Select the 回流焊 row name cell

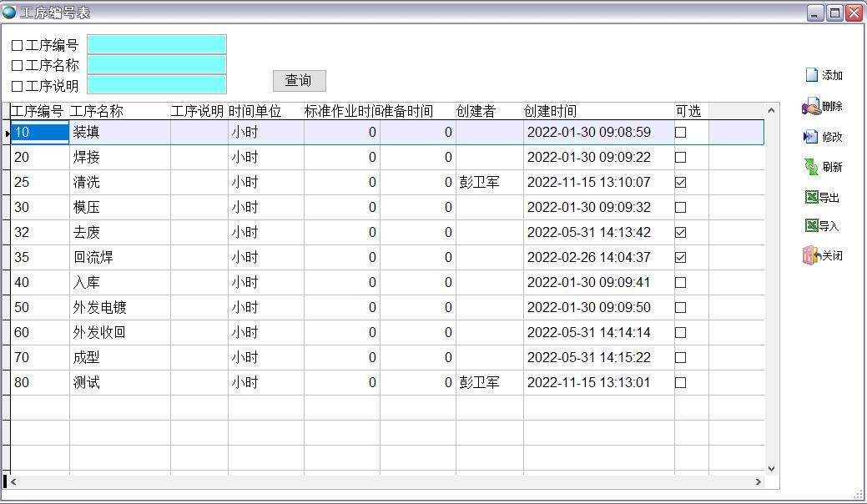(119, 257)
